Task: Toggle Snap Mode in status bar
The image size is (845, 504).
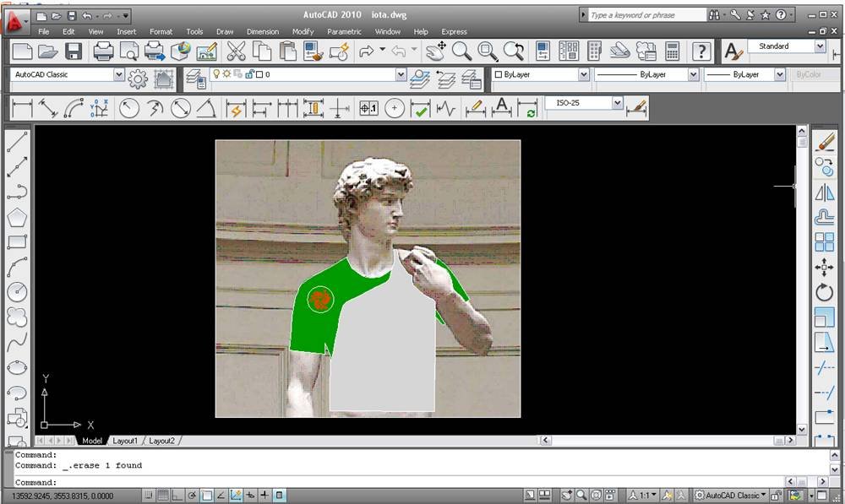Action: tap(148, 495)
